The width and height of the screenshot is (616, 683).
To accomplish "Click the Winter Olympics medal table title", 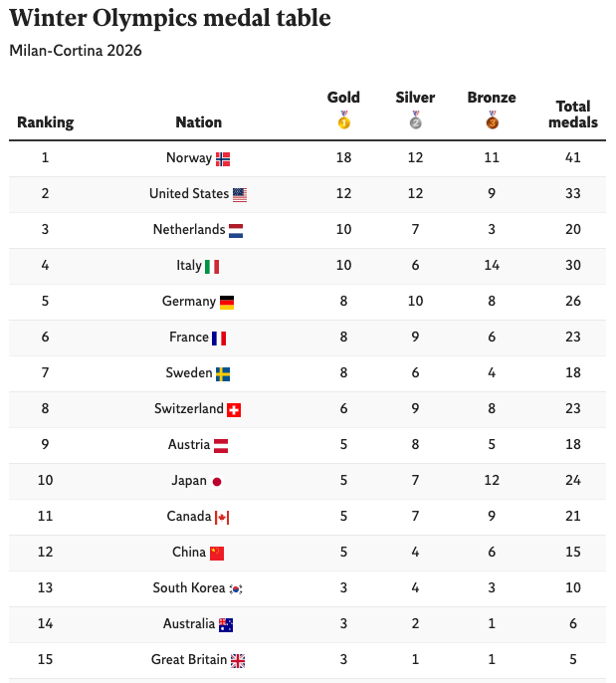I will [x=170, y=18].
